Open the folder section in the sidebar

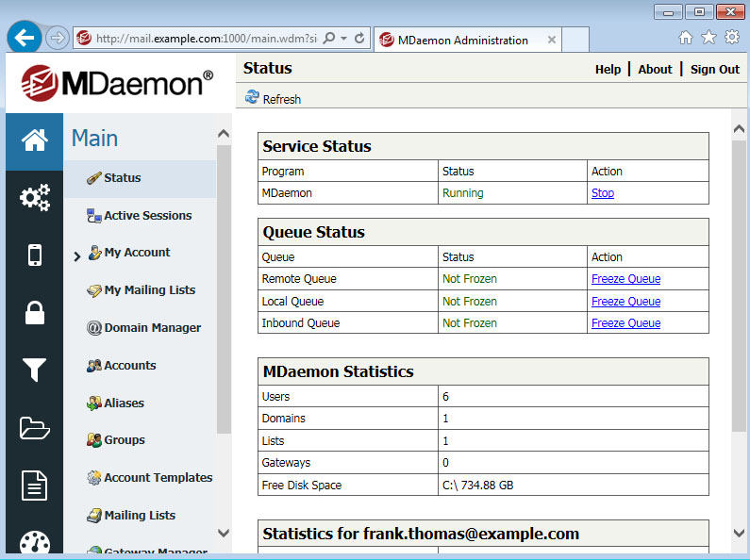pos(35,428)
